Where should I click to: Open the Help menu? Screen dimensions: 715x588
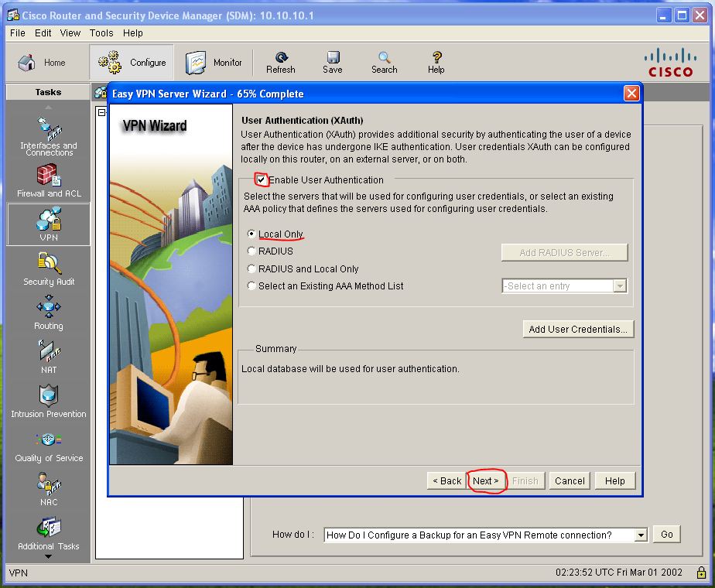point(132,32)
